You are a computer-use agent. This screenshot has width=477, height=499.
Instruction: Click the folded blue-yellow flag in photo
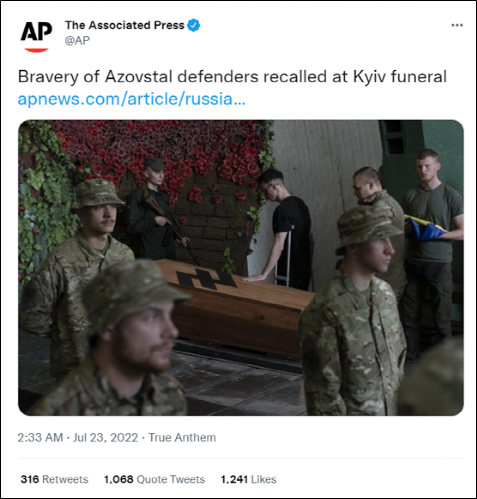tap(423, 228)
